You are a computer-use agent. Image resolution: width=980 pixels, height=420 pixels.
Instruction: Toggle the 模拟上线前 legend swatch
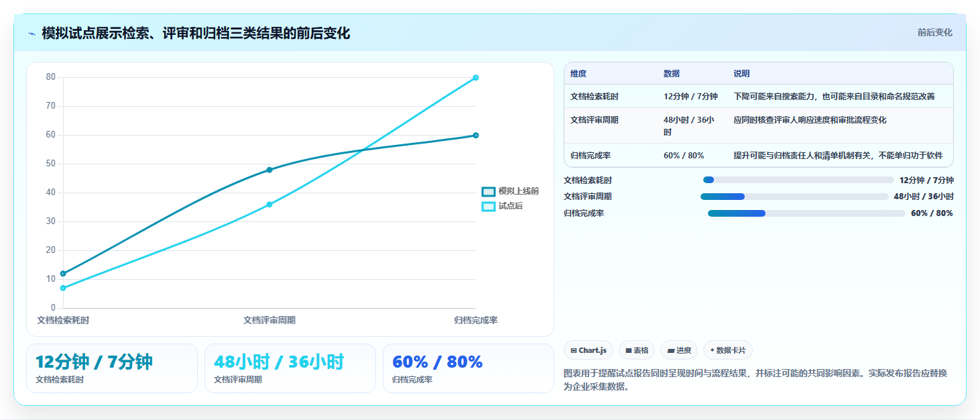tap(489, 192)
